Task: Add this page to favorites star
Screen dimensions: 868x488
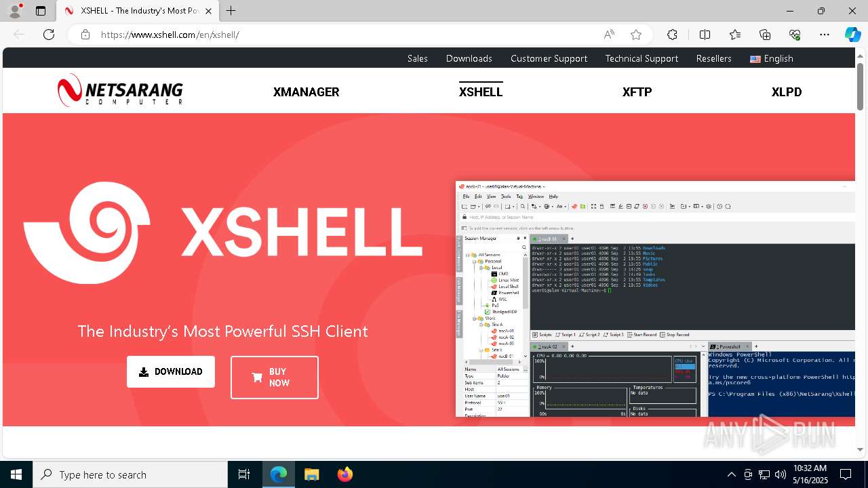Action: point(635,35)
